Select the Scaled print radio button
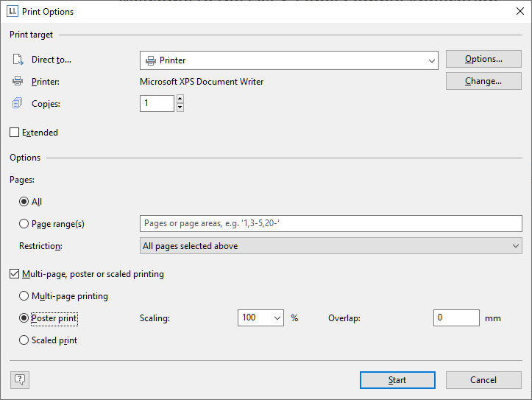Viewport: 532px width, 400px height. click(x=24, y=340)
